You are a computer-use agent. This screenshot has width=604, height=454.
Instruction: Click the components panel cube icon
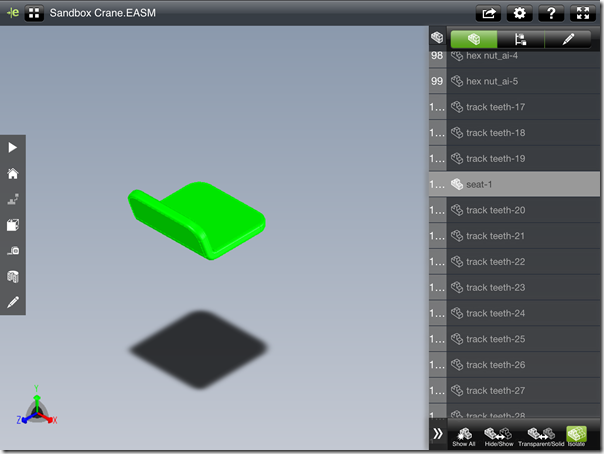pos(437,37)
